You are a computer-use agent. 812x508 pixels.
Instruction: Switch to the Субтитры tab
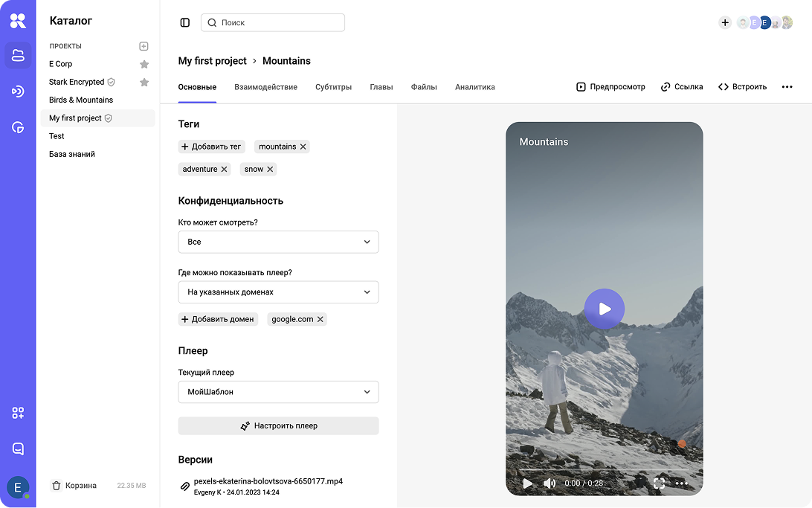pos(333,87)
